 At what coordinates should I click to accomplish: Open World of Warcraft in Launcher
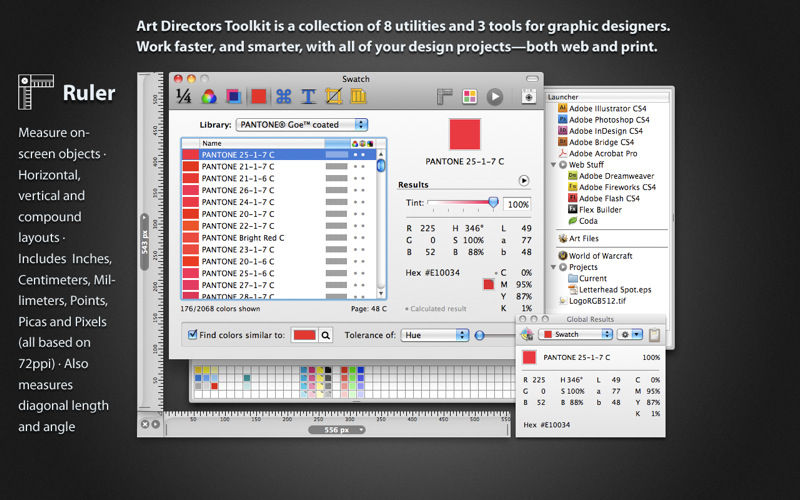tap(595, 256)
